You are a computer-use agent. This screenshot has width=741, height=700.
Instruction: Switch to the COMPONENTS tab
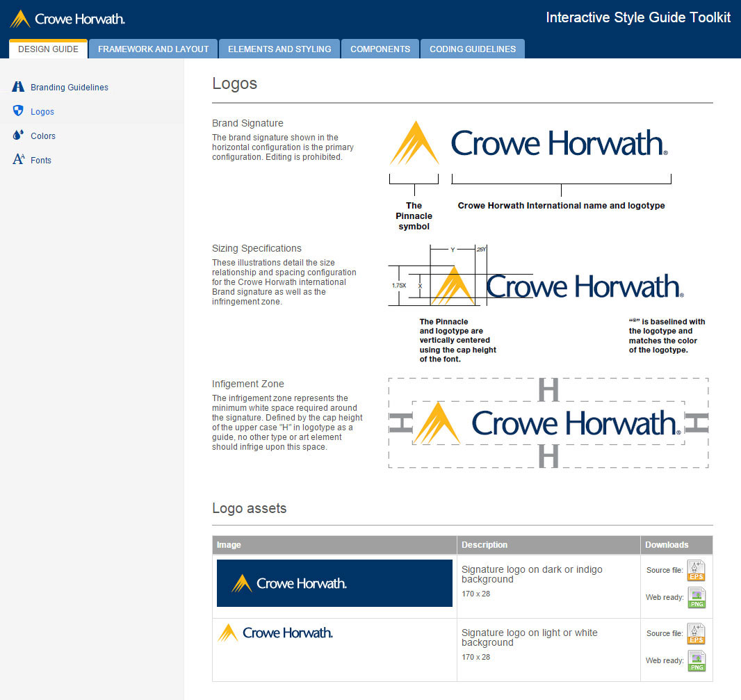tap(380, 49)
